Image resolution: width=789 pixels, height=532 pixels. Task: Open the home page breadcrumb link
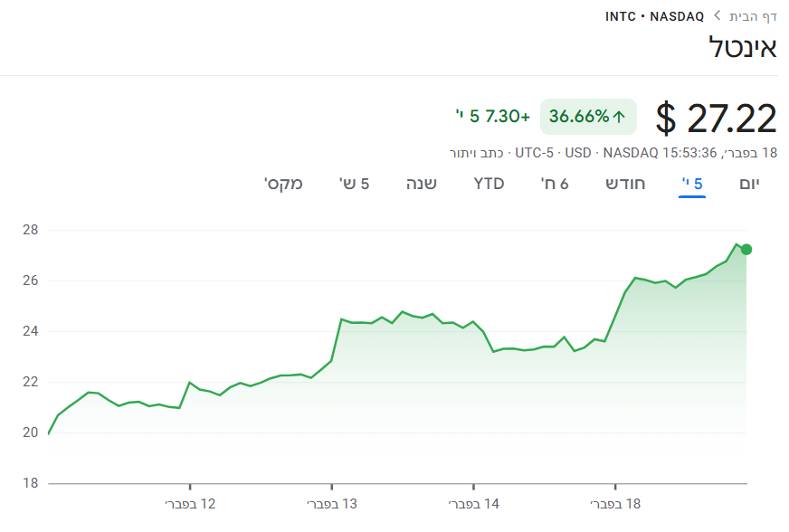(754, 16)
